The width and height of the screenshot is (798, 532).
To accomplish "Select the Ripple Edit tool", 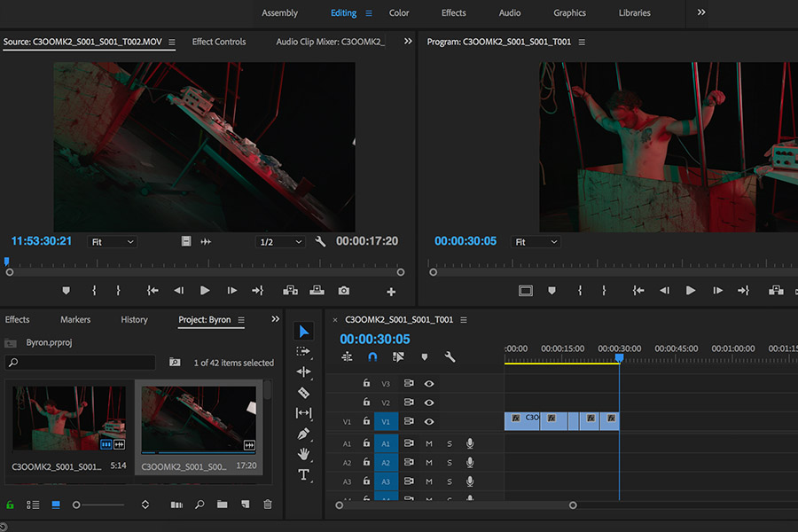I will 303,372.
